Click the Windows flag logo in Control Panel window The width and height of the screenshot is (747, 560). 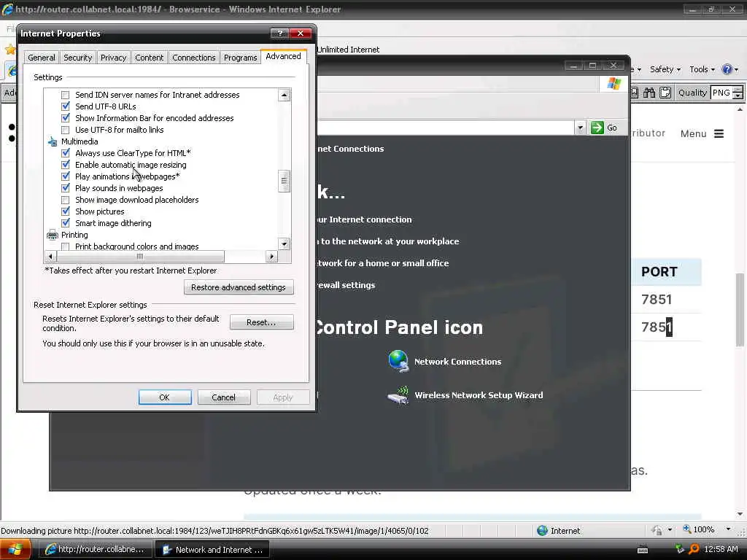pyautogui.click(x=614, y=84)
